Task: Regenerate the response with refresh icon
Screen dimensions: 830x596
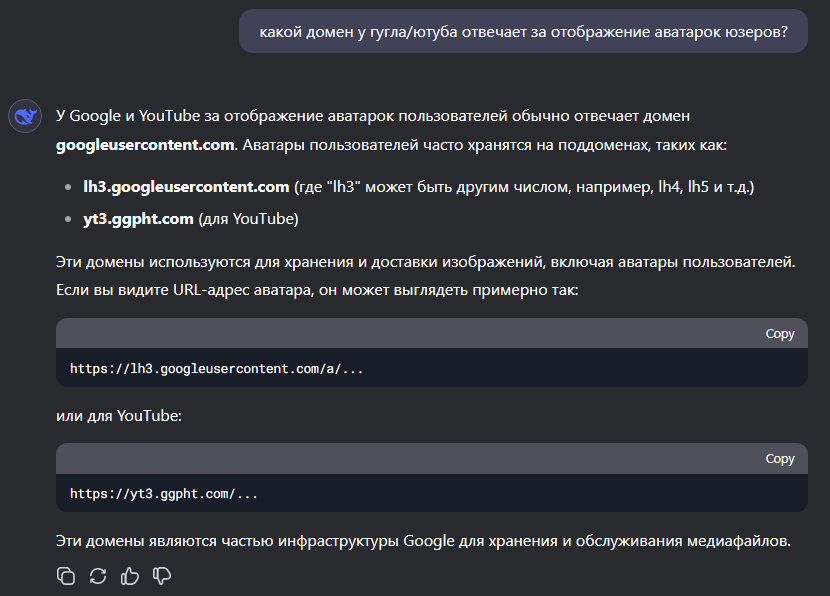Action: (x=98, y=575)
